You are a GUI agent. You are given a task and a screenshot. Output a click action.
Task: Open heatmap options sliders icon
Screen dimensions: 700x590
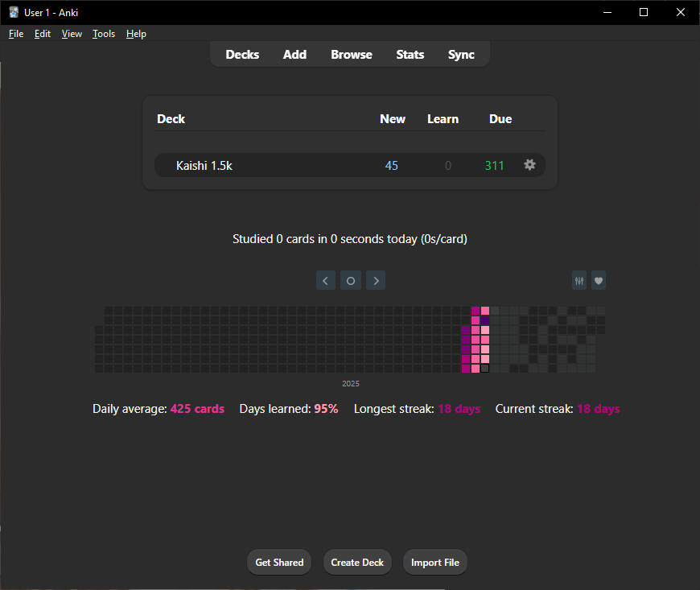tap(579, 280)
